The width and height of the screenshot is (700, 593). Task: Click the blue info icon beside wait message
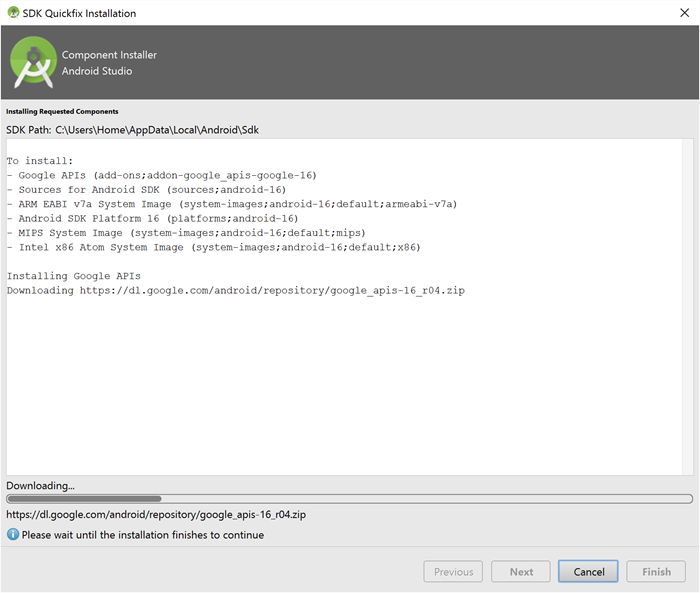click(13, 534)
